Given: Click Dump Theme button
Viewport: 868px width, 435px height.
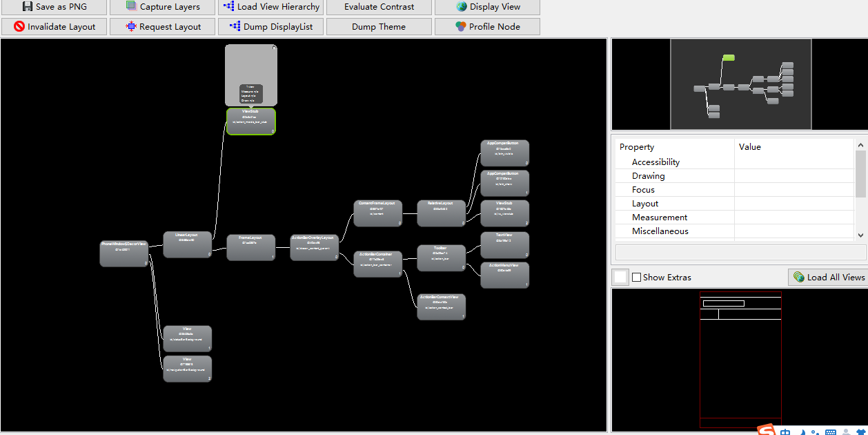Looking at the screenshot, I should 379,27.
